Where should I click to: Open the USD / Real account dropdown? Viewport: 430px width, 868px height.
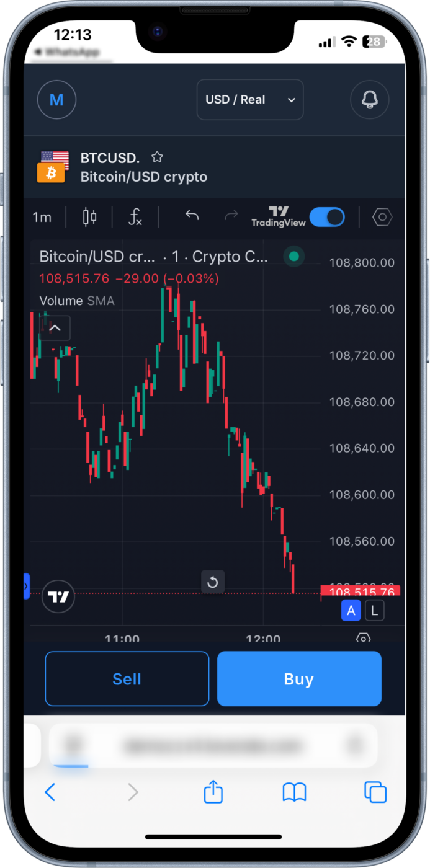(x=250, y=99)
